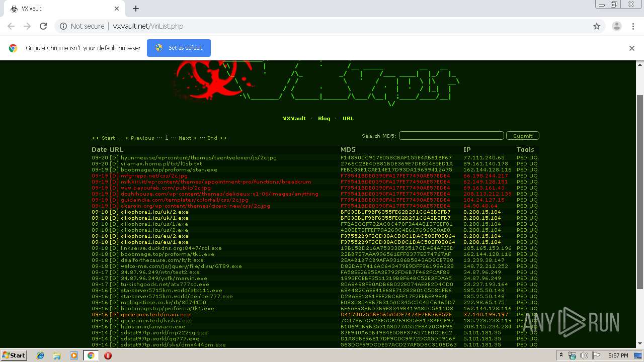Open sdstat97tp.world/qq777.exe entry
This screenshot has width=644, height=362.
coord(160,339)
